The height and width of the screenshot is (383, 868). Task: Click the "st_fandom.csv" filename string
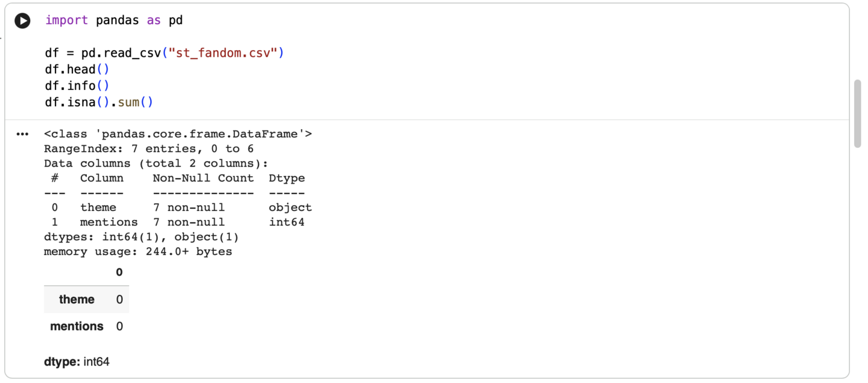tap(223, 53)
